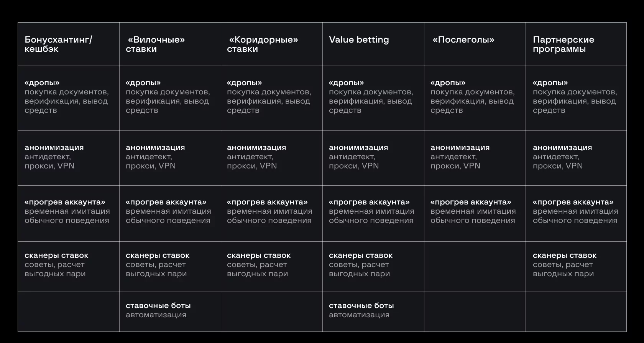Click анонимизация cell in «Послеголы» column
The height and width of the screenshot is (343, 644).
tap(460, 157)
